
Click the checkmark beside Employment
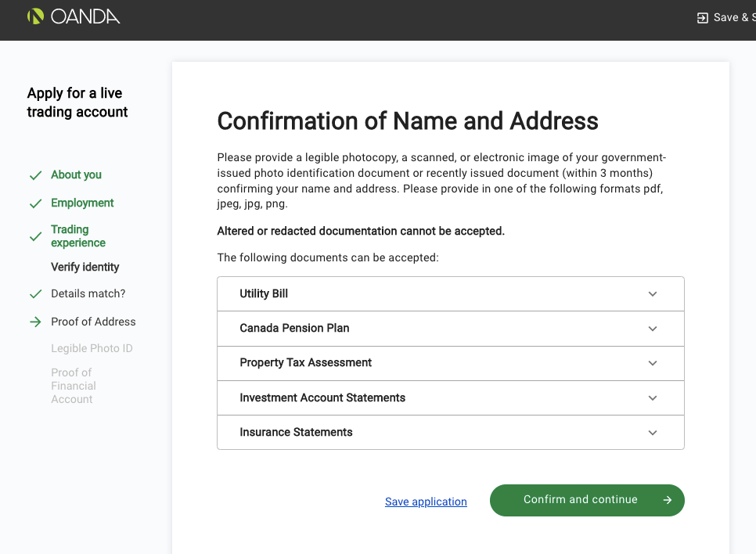pos(36,203)
